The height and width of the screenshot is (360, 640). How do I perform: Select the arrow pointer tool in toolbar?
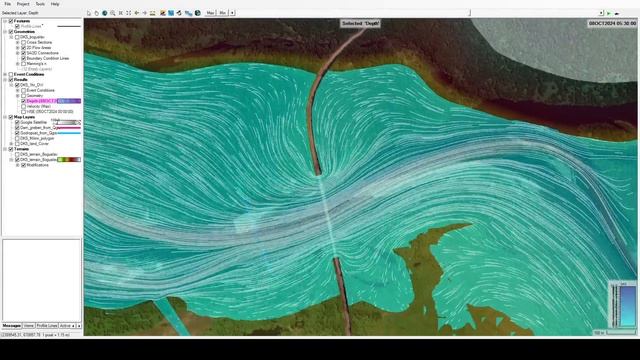point(89,13)
